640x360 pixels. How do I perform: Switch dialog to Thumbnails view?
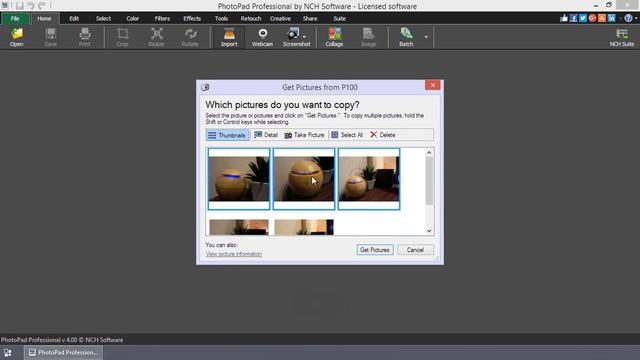click(x=227, y=135)
